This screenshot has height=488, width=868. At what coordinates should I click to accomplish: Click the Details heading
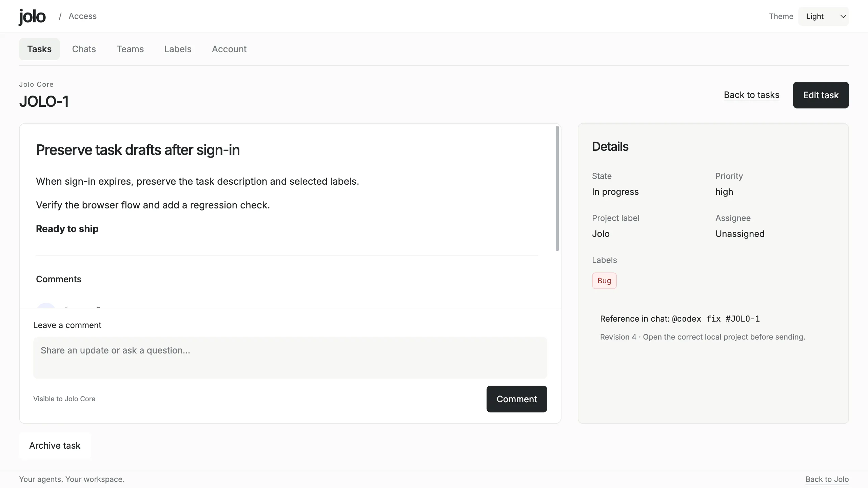[x=610, y=146]
